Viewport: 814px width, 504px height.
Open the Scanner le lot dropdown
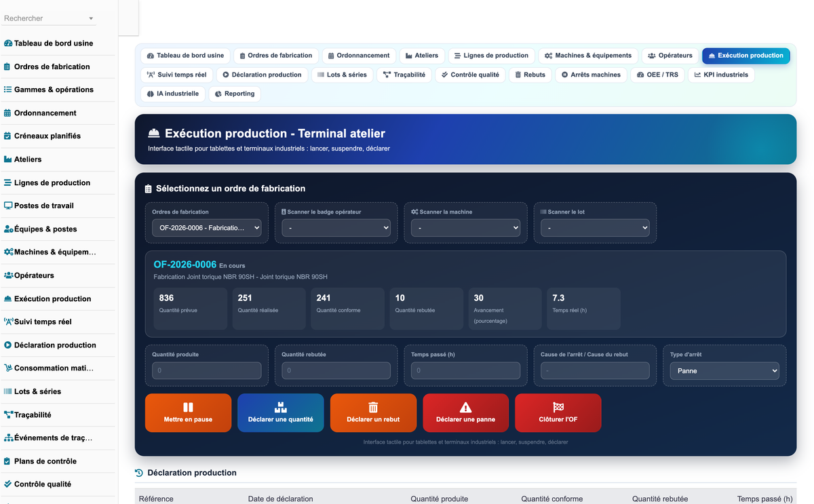(x=595, y=228)
